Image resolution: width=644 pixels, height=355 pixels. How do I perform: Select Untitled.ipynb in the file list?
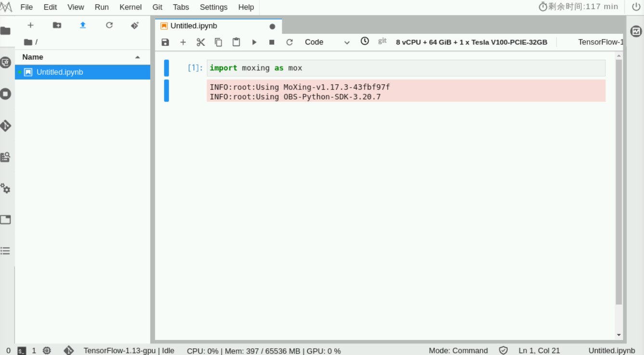coord(82,72)
